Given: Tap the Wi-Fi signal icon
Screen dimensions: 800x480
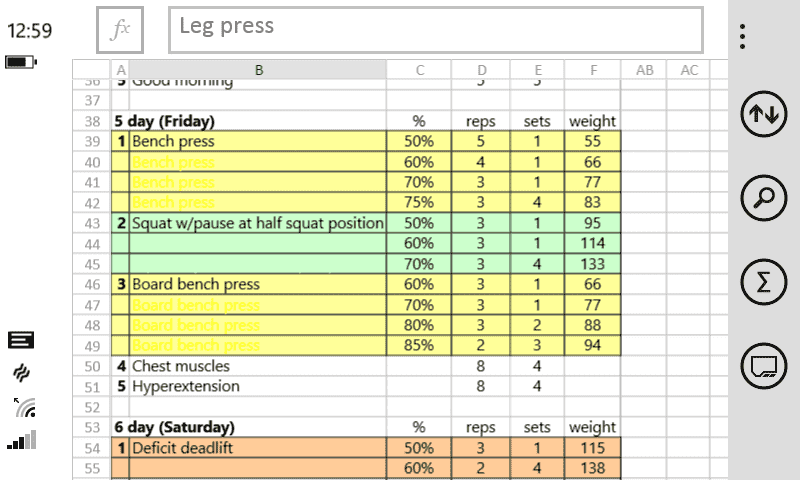Looking at the screenshot, I should click(25, 406).
